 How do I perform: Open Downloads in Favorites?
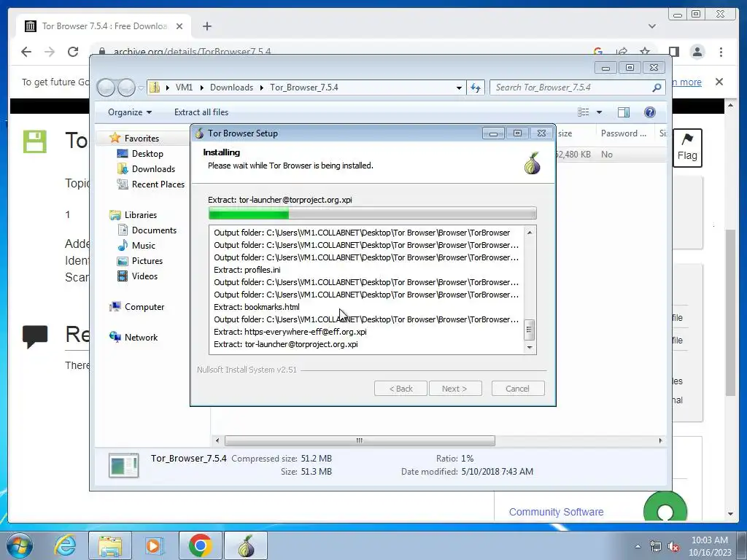click(153, 168)
